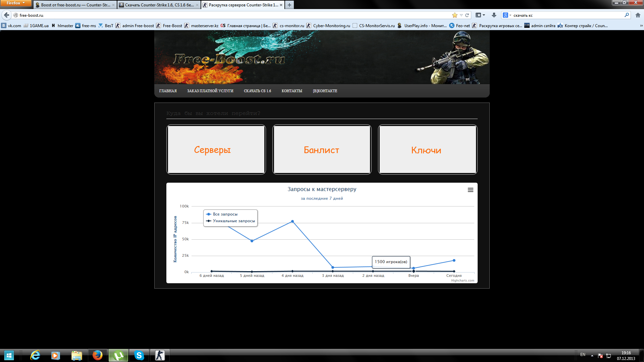Open the downloads arrow icon

[x=494, y=15]
